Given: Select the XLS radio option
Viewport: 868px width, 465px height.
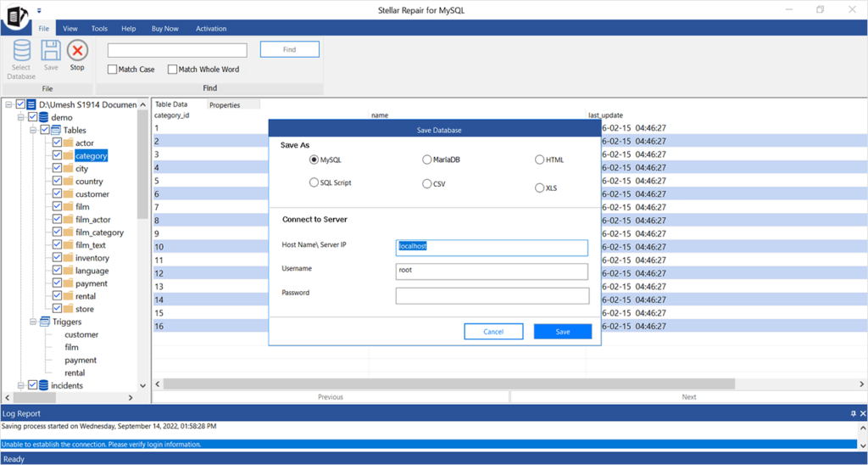Looking at the screenshot, I should pos(540,188).
